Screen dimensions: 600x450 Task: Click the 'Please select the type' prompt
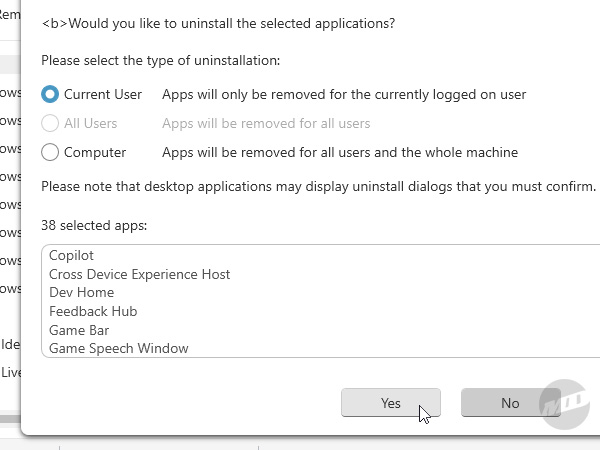tap(160, 60)
